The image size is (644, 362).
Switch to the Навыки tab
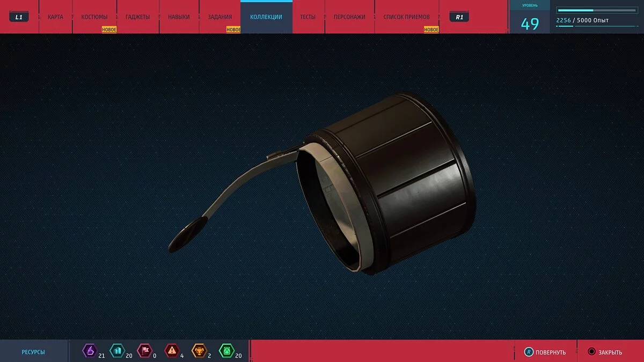(x=179, y=17)
